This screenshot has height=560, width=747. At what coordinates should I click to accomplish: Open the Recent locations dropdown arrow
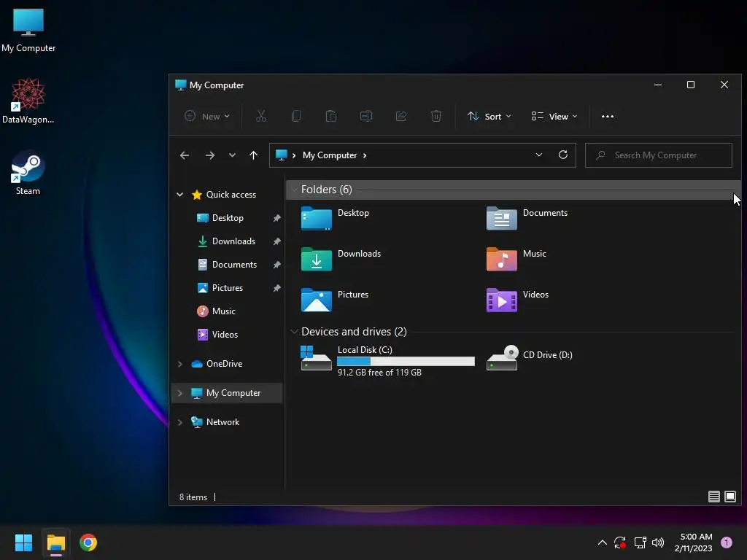coord(232,155)
